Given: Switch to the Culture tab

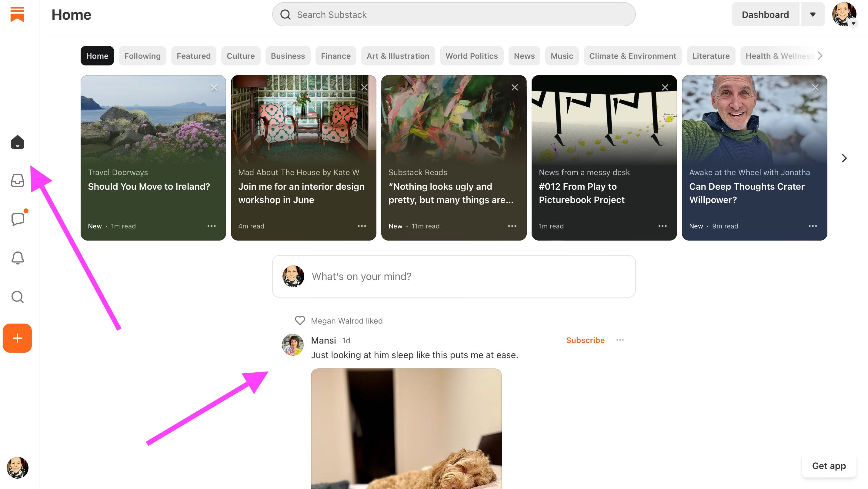Looking at the screenshot, I should (x=241, y=56).
